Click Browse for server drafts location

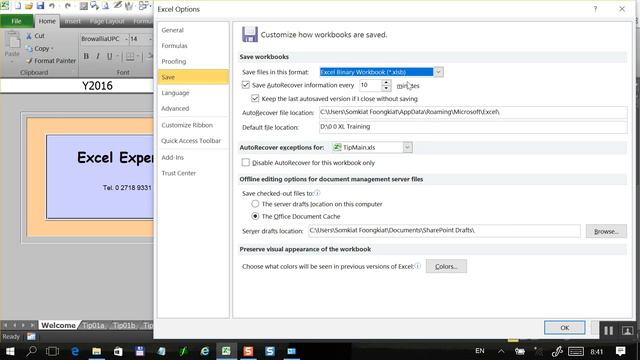[x=606, y=231]
